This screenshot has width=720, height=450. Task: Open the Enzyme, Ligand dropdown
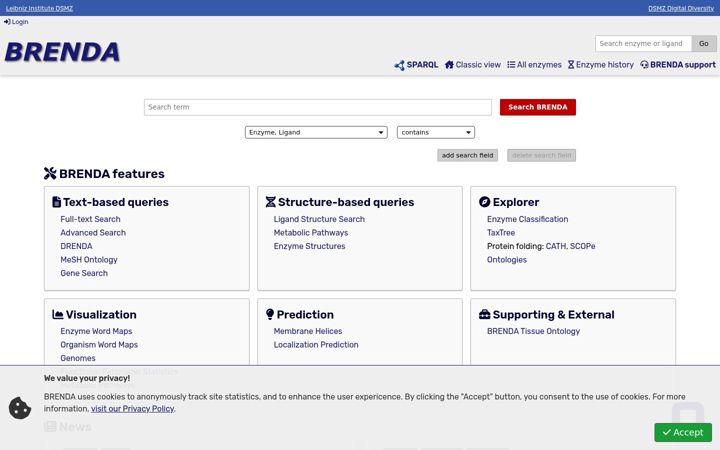(316, 132)
